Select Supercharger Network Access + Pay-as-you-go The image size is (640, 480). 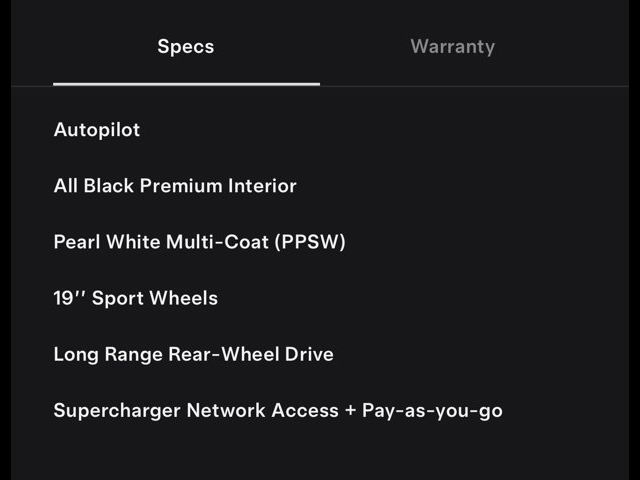(x=278, y=410)
